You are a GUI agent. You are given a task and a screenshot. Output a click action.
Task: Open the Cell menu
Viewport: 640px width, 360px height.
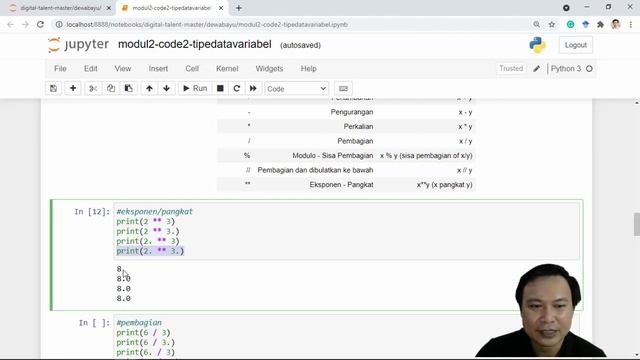pyautogui.click(x=192, y=69)
